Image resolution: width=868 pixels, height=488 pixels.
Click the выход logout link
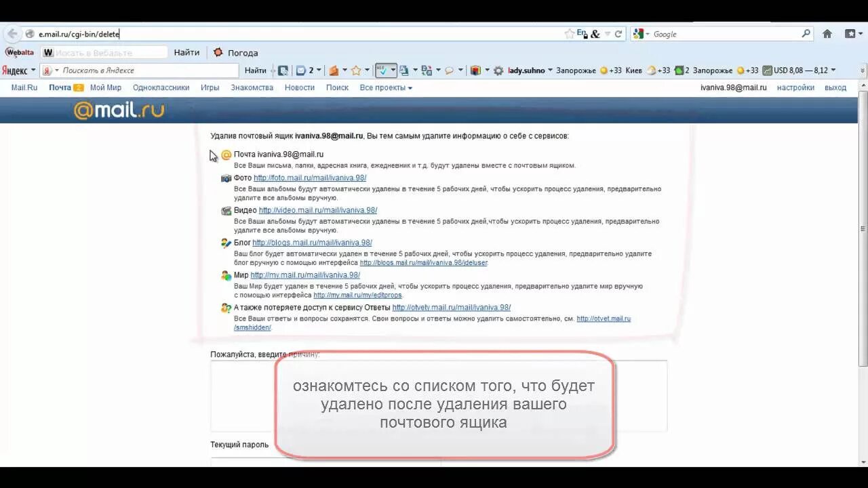[x=835, y=87]
